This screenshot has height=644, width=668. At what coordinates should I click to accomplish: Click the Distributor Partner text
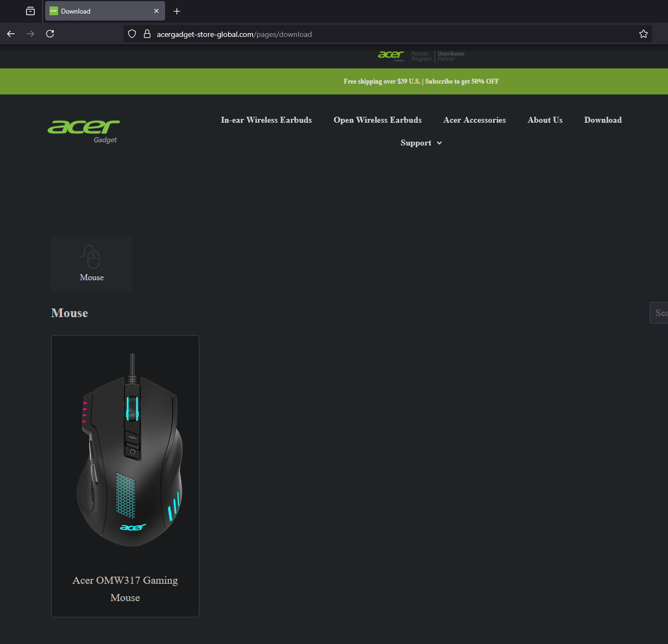[x=451, y=56]
